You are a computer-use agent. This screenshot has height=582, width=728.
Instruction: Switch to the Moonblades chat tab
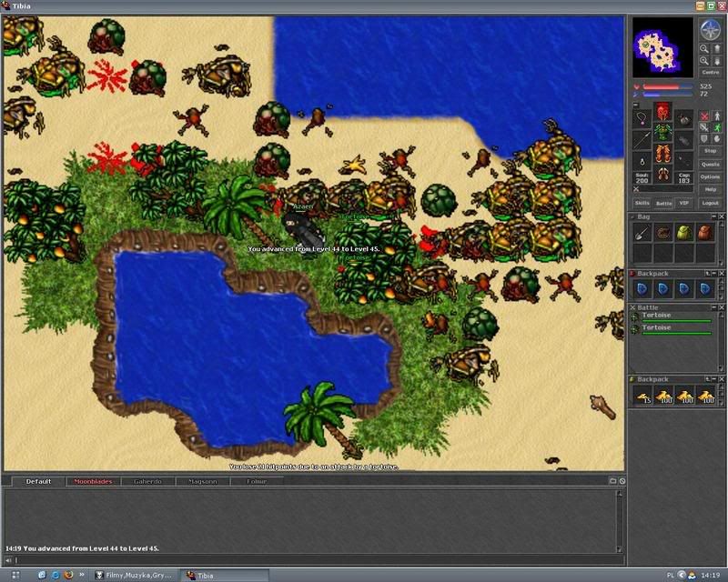pyautogui.click(x=93, y=481)
